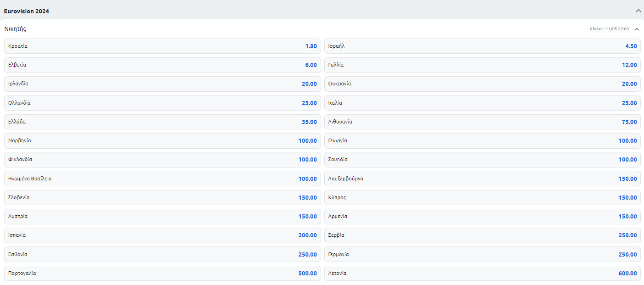Pick the Σλοβενία selection

tap(162, 197)
